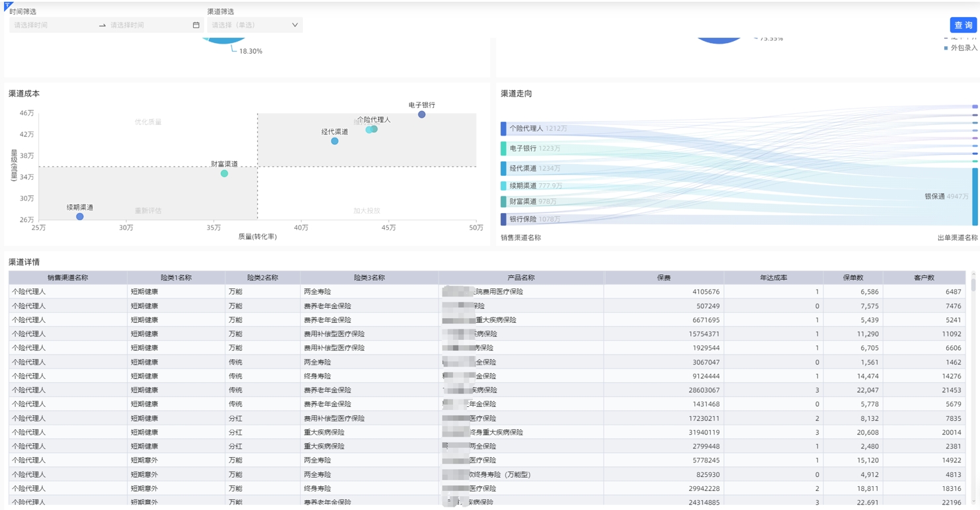The image size is (980, 510).
Task: Click the 重新评估 quadrant label
Action: (148, 210)
